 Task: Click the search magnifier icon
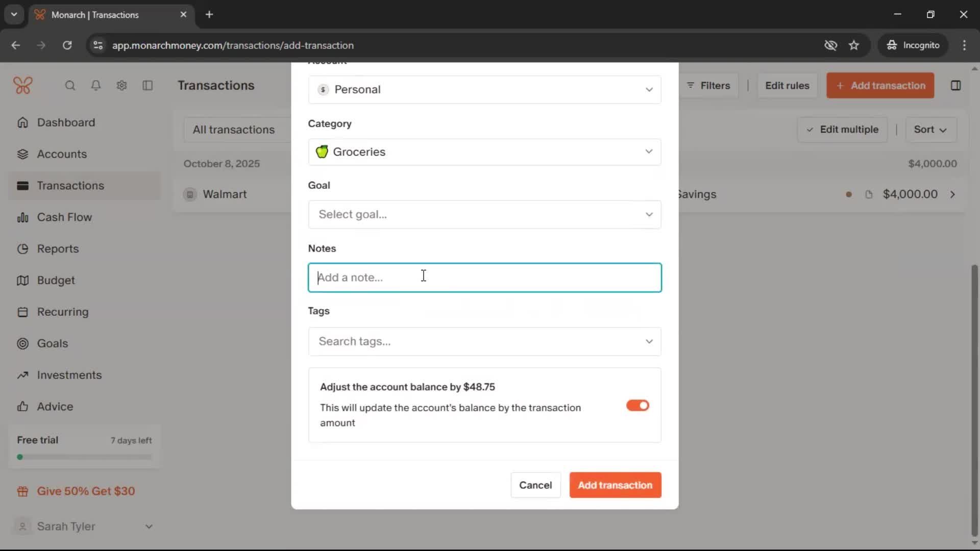(70, 86)
